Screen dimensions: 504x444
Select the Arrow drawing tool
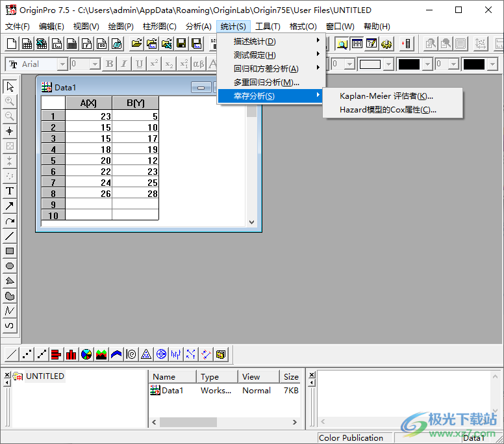(10, 206)
